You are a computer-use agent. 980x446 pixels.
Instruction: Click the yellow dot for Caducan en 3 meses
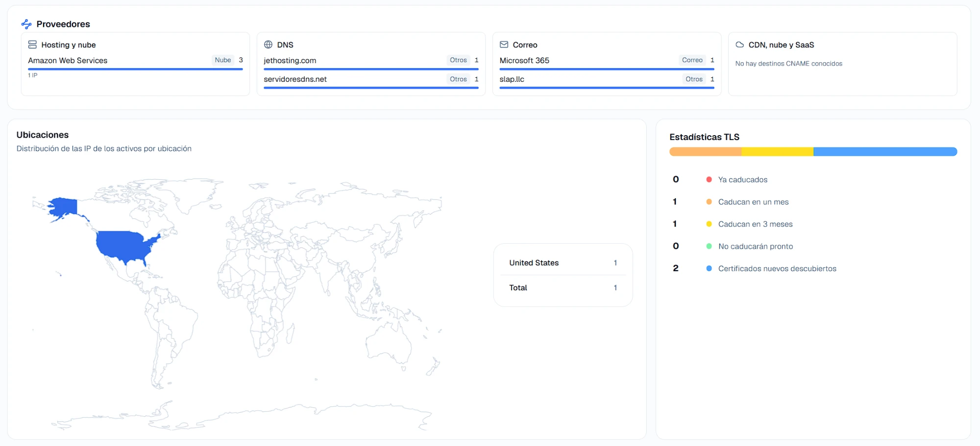pyautogui.click(x=709, y=224)
